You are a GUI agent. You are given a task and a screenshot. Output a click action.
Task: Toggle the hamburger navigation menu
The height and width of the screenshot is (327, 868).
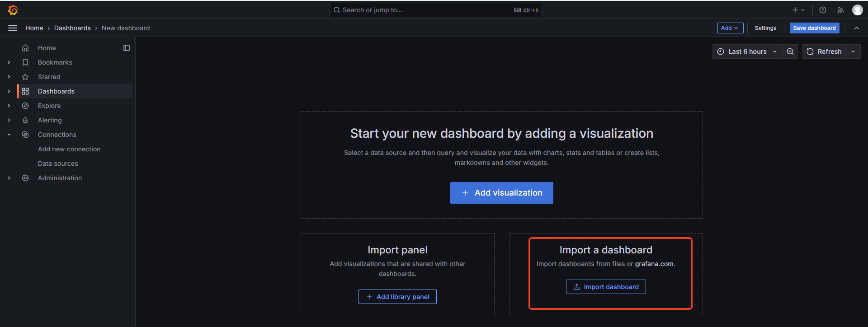click(13, 28)
